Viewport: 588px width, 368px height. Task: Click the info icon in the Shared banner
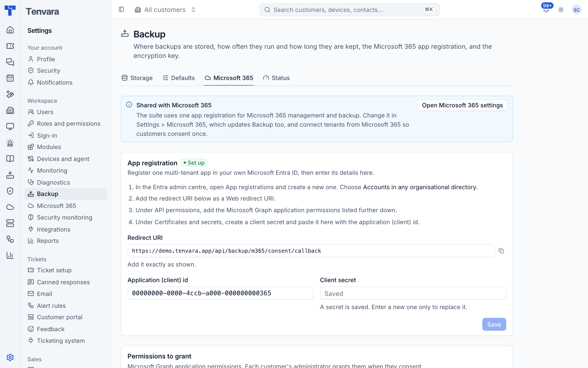pos(129,105)
